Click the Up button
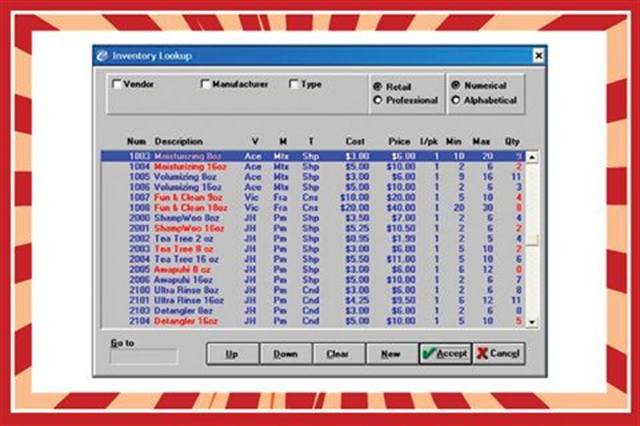 click(x=232, y=354)
